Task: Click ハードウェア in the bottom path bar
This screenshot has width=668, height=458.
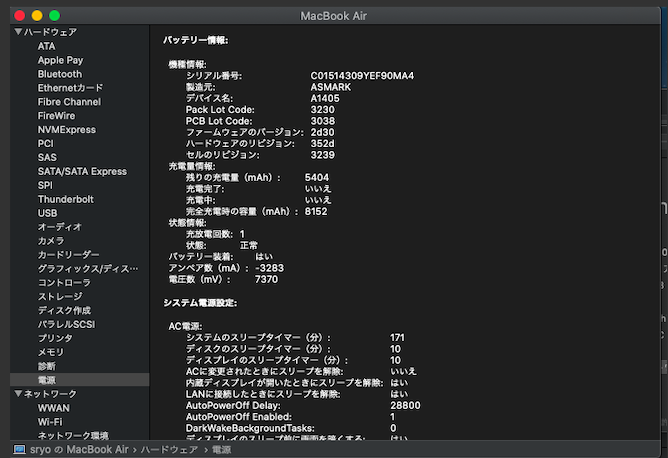Action: (x=168, y=450)
